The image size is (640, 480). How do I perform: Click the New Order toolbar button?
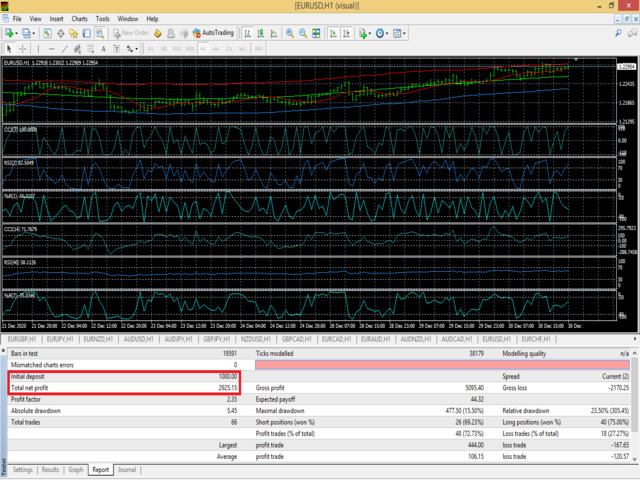[131, 33]
